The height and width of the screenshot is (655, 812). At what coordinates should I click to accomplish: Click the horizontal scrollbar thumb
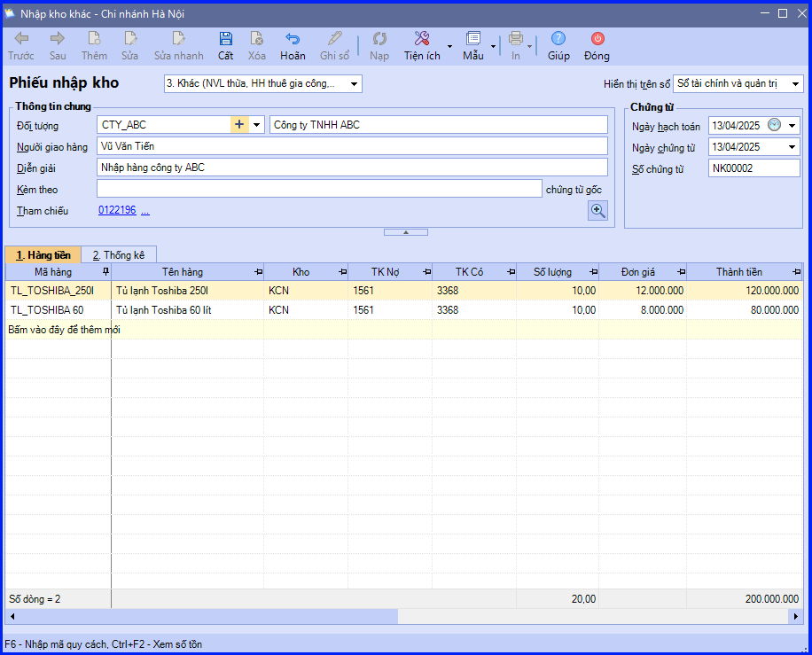coord(207,616)
